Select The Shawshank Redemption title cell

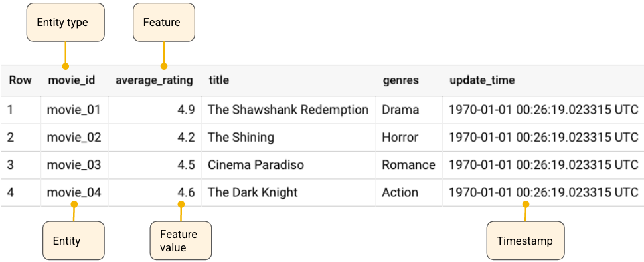coord(288,110)
